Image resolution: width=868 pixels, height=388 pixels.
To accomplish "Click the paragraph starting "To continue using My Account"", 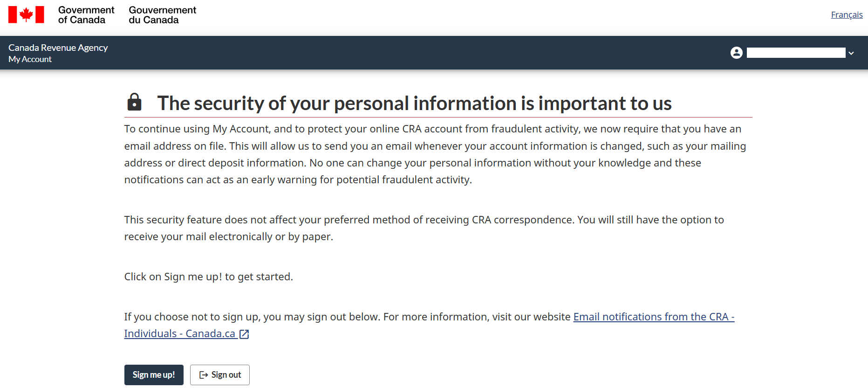I will tap(435, 154).
